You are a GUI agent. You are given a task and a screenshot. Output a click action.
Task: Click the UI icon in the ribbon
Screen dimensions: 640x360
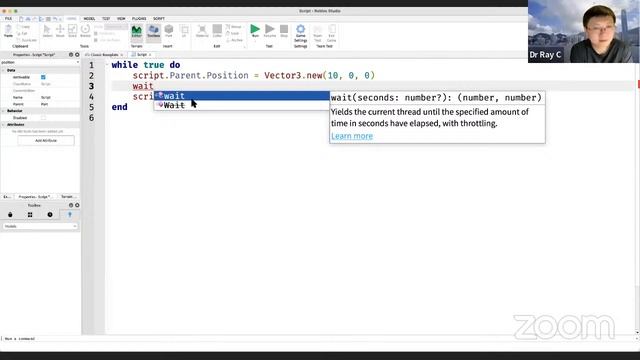(x=184, y=31)
